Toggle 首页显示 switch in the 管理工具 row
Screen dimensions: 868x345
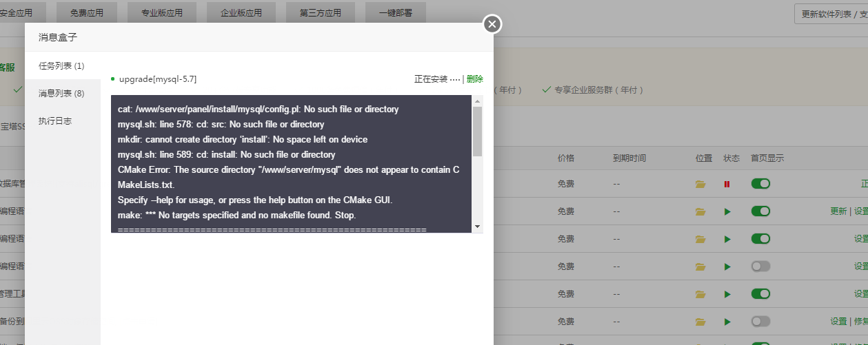pyautogui.click(x=760, y=294)
